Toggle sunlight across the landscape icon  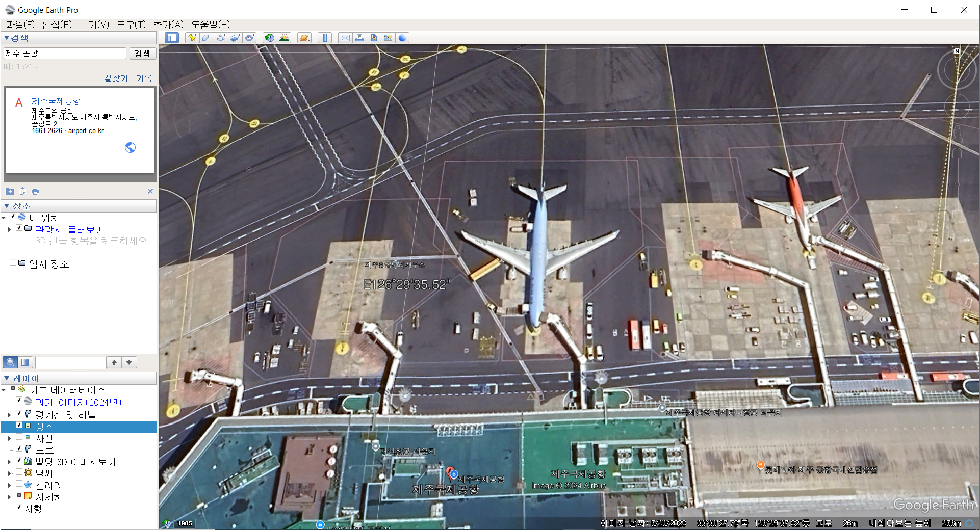coord(284,38)
